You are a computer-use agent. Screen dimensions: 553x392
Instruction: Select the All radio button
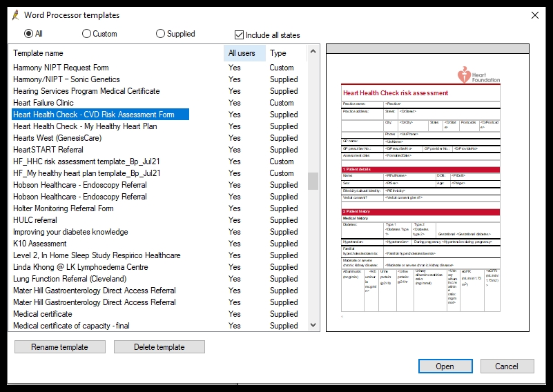[29, 34]
